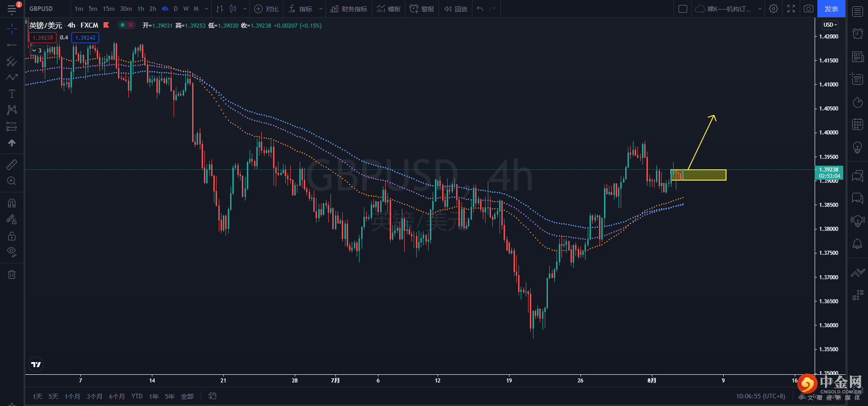
Task: Select the arrow icons tool
Action: pos(12,143)
